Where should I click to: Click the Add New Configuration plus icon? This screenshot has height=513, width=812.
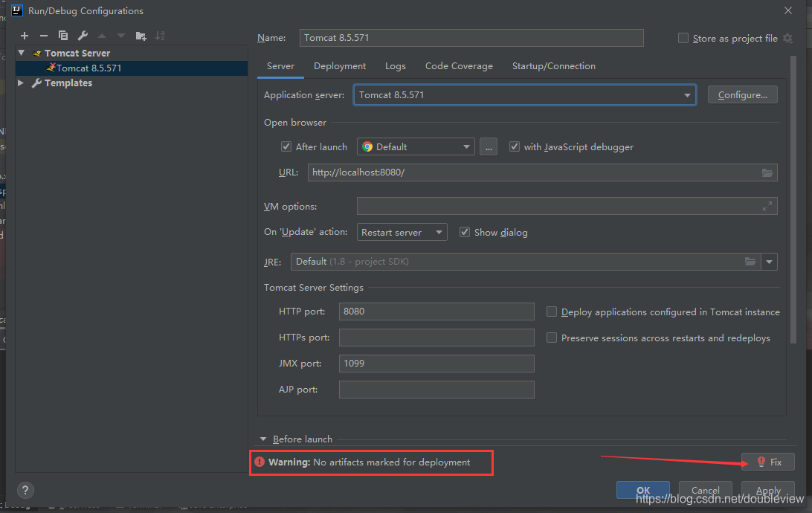(25, 36)
